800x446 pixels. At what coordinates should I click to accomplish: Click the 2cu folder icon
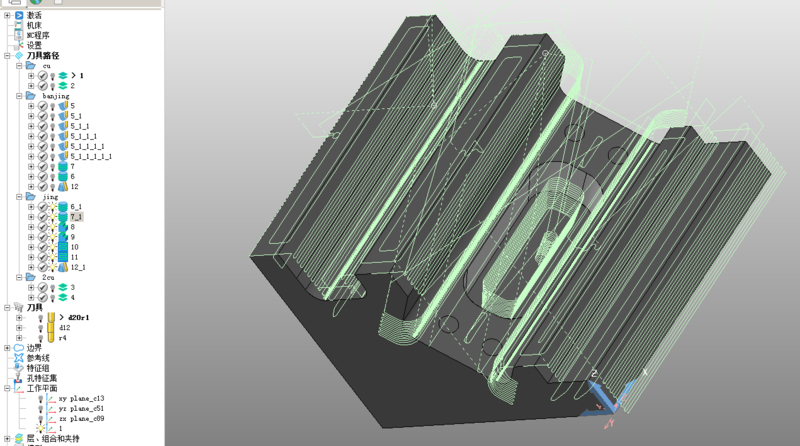coord(31,277)
